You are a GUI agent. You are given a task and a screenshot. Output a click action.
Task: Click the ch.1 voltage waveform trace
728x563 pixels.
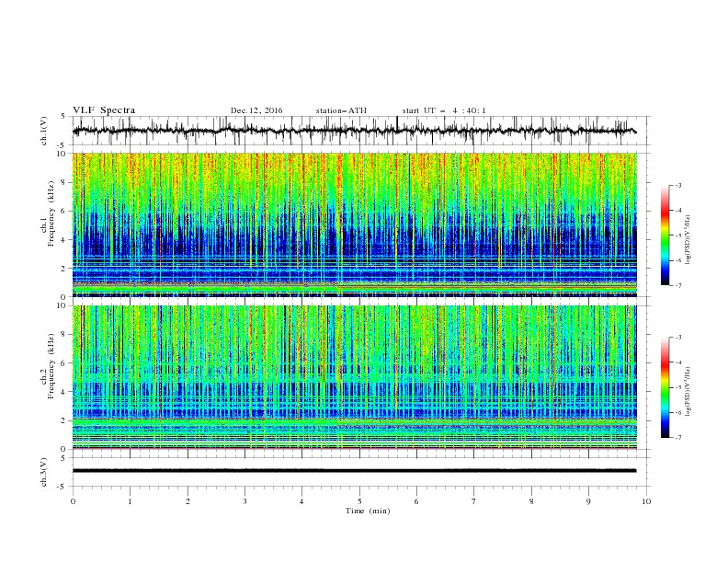354,131
